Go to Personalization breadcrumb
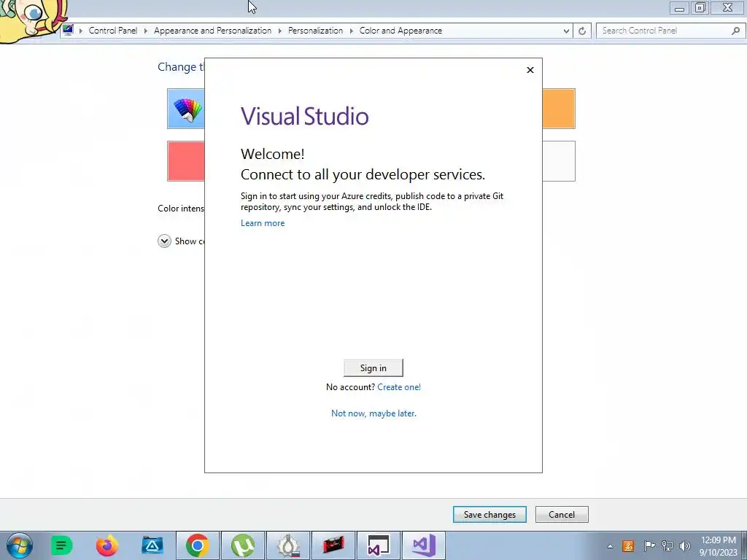 [x=315, y=31]
